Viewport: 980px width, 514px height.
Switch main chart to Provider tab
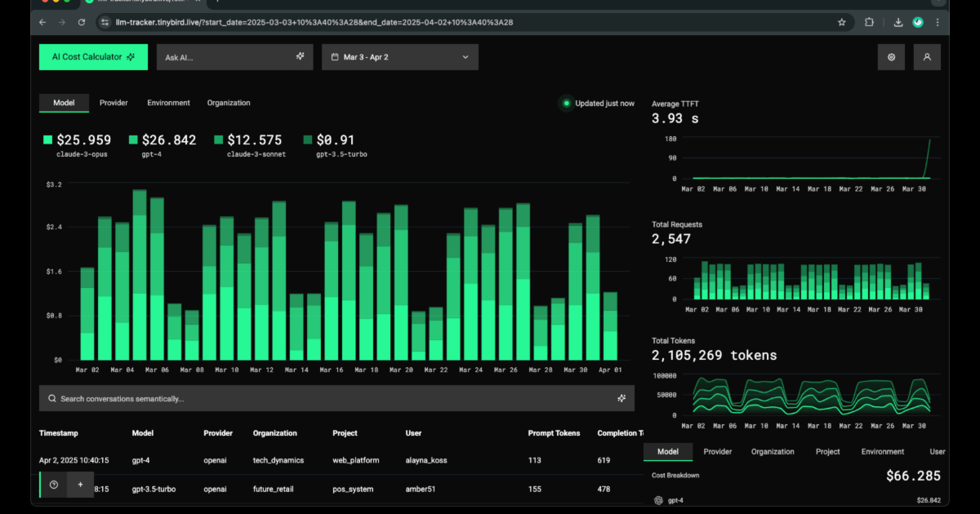point(114,103)
